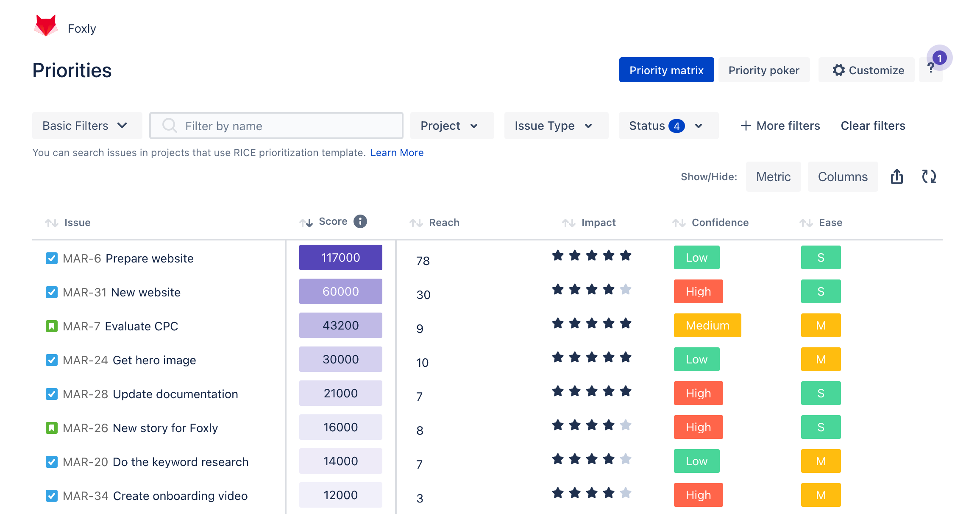Screen dimensions: 980x514
Task: Click story icon next to MAR-7
Action: (52, 326)
